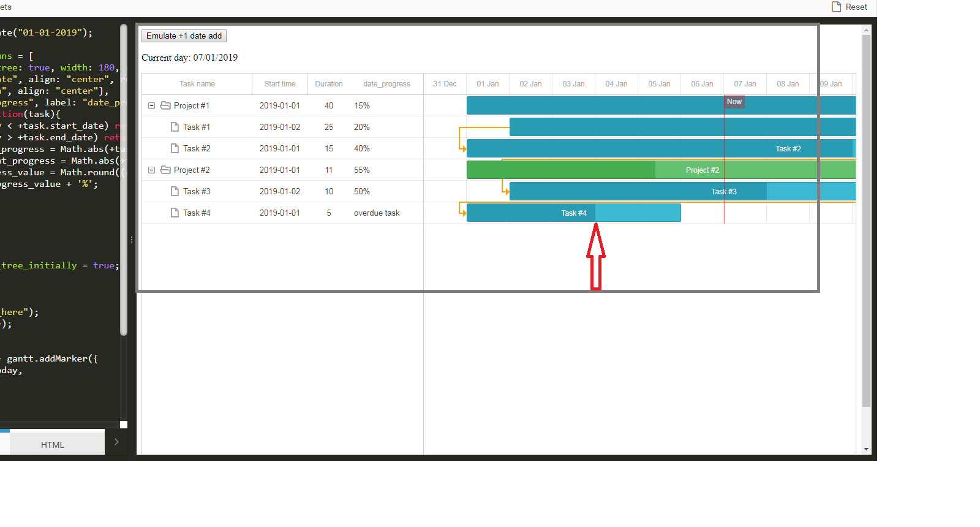Click the Now marker on timeline

click(x=734, y=102)
